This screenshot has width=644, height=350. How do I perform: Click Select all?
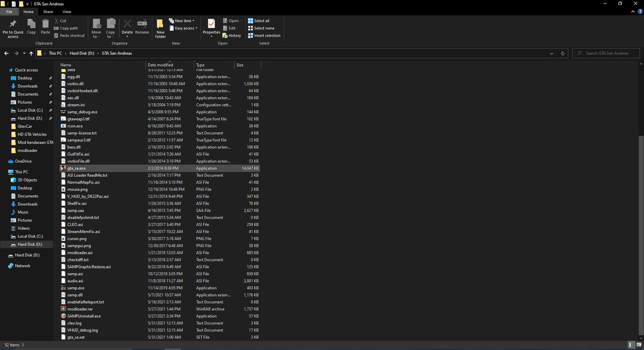pyautogui.click(x=258, y=21)
